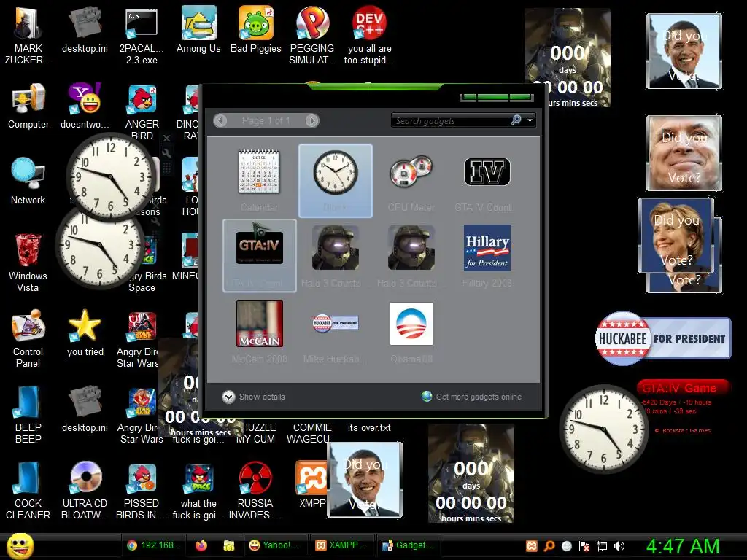Switch to the Yahoo! taskbar button
The height and width of the screenshot is (560, 747).
275,545
